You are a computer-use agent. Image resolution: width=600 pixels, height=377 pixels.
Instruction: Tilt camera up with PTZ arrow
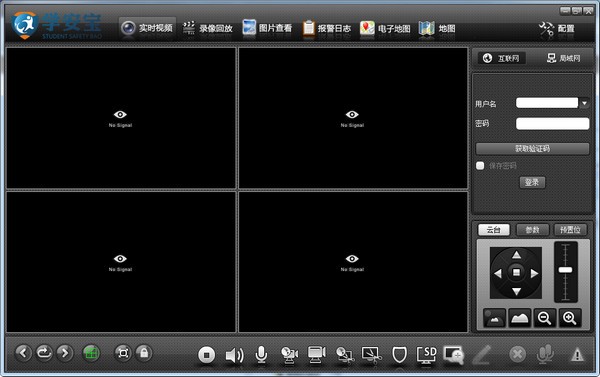pos(516,255)
